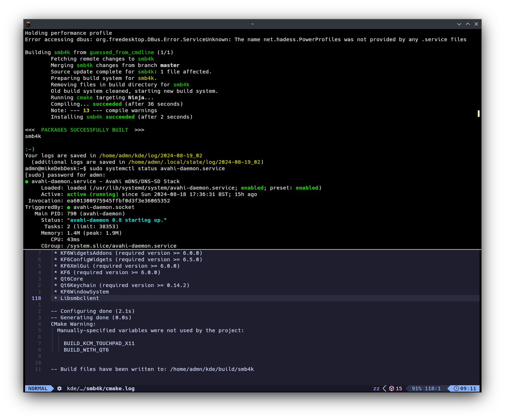
Task: Click the green dot before avahi-daemon.socket
Action: pyautogui.click(x=68, y=207)
